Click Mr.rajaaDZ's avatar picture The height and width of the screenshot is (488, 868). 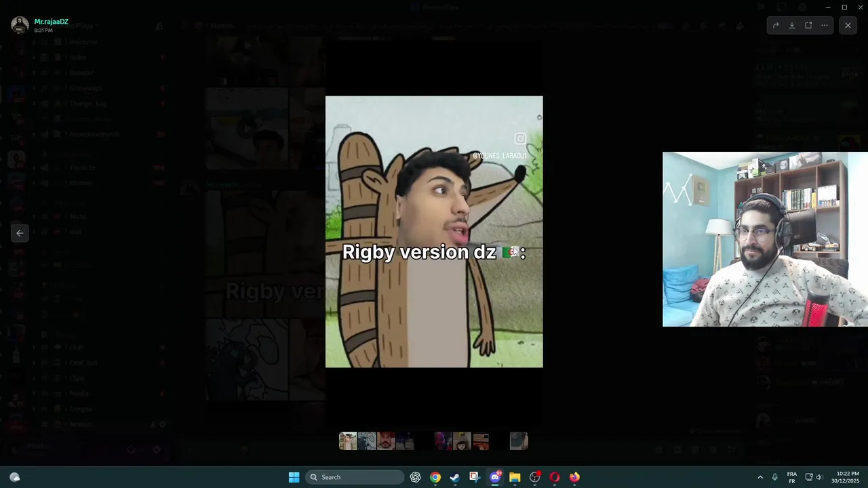[20, 25]
